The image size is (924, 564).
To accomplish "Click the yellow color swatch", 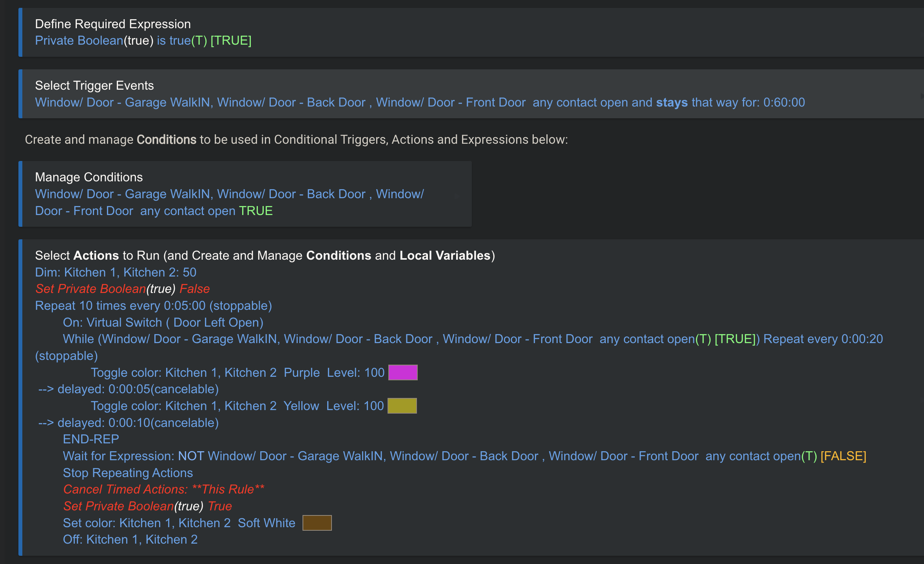I will tap(402, 406).
